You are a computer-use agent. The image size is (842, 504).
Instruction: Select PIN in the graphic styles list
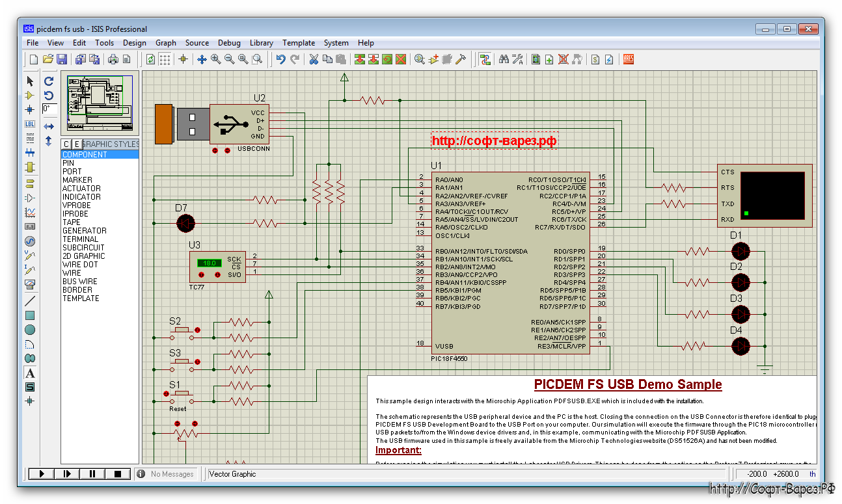click(x=72, y=163)
